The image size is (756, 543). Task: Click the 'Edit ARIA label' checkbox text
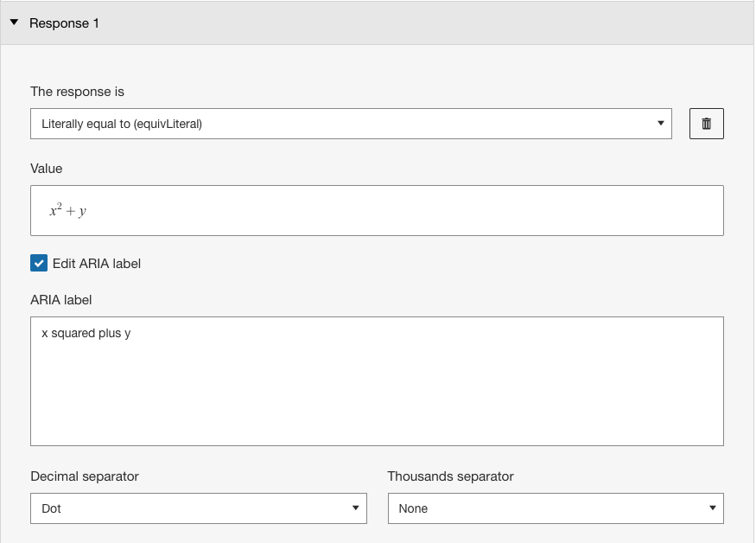[x=97, y=264]
